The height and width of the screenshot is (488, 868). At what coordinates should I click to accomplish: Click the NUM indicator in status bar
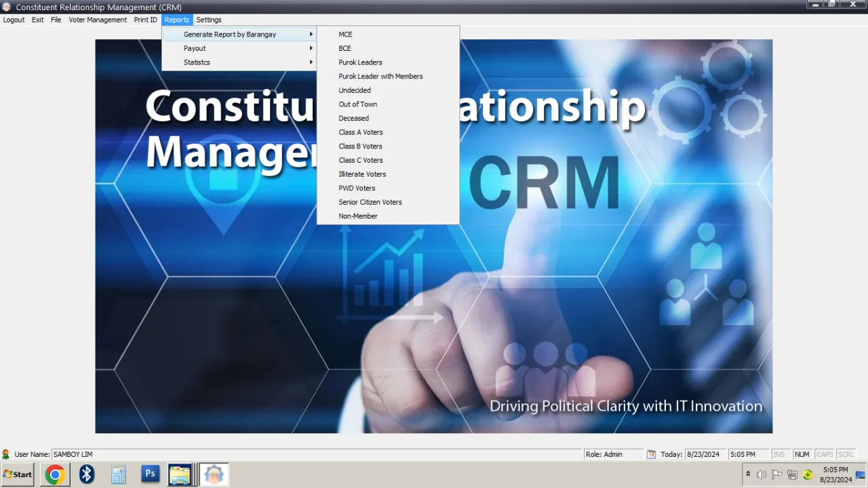802,454
